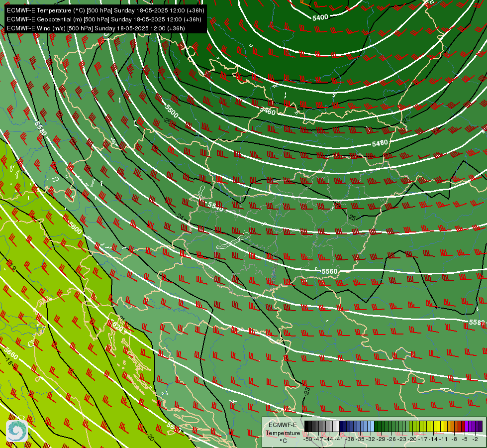Click the -25 isotherm label
This screenshot has height=448, width=487.
tap(352, 218)
